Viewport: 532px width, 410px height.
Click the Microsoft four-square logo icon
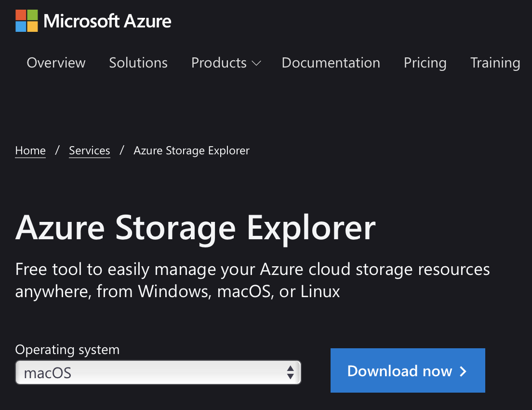coord(27,21)
